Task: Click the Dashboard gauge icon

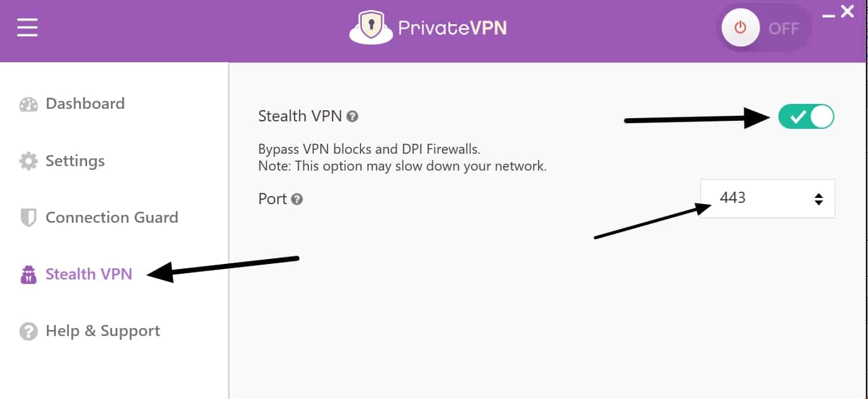Action: coord(29,105)
